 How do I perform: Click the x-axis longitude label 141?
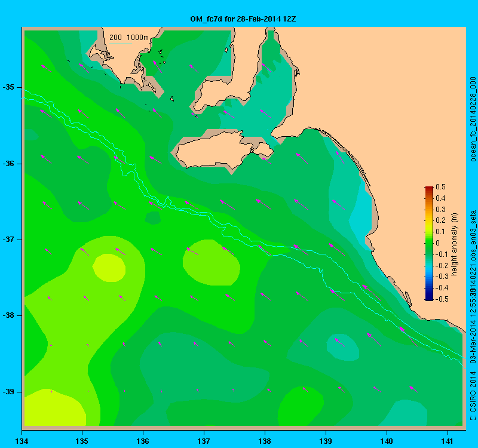pyautogui.click(x=448, y=441)
